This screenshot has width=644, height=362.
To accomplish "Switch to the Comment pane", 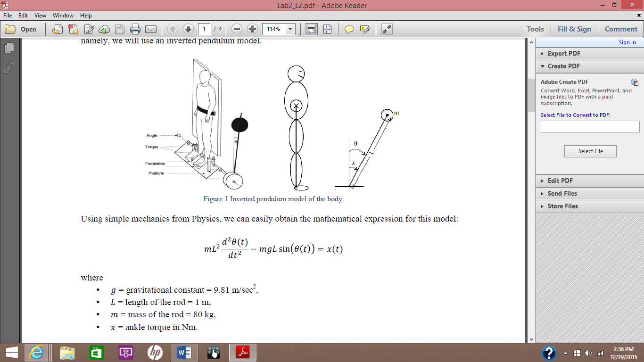I will (621, 29).
